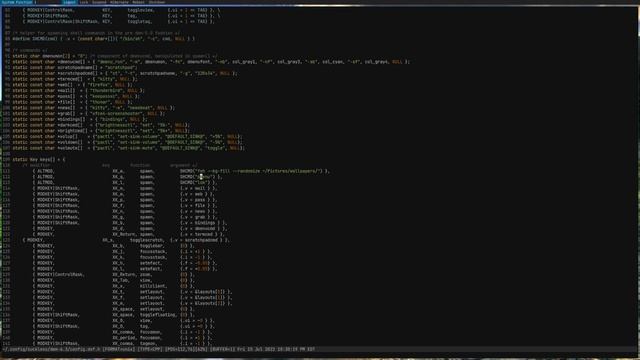Click the #define SHCMD(cmd) line
The width and height of the screenshot is (640, 360).
pyautogui.click(x=104, y=39)
